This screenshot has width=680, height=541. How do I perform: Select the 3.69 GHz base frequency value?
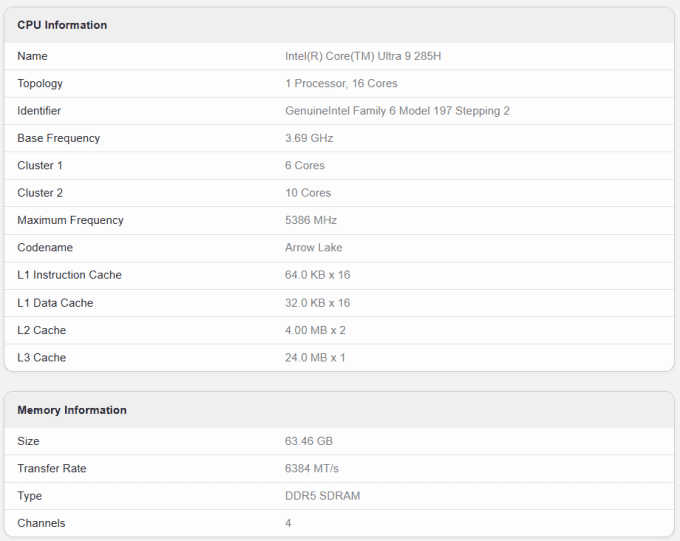pyautogui.click(x=309, y=138)
